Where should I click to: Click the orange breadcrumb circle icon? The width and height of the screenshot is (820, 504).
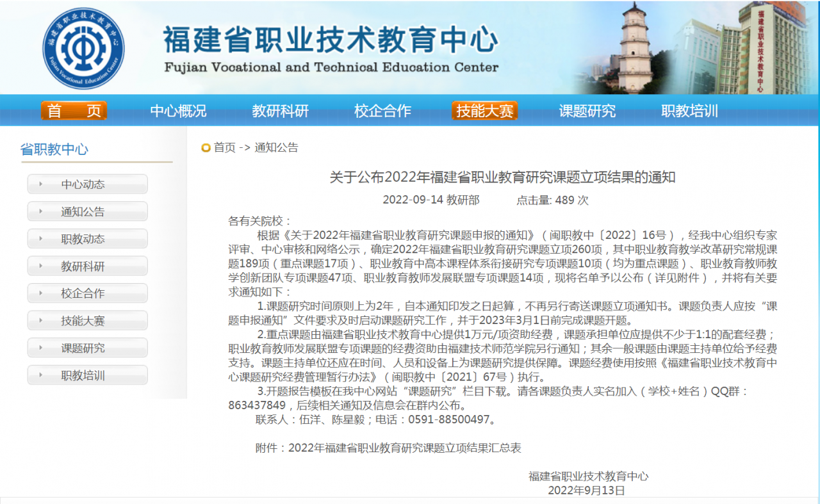(206, 148)
